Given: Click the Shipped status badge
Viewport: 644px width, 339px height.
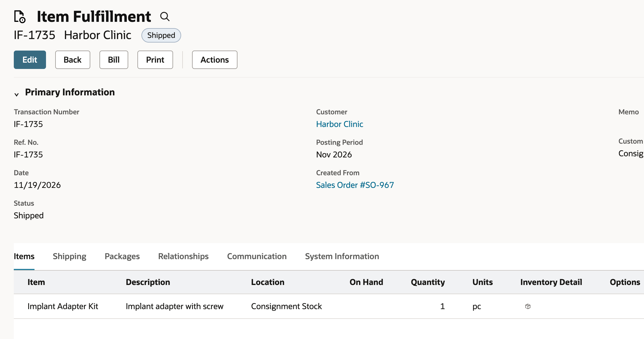Looking at the screenshot, I should point(161,35).
